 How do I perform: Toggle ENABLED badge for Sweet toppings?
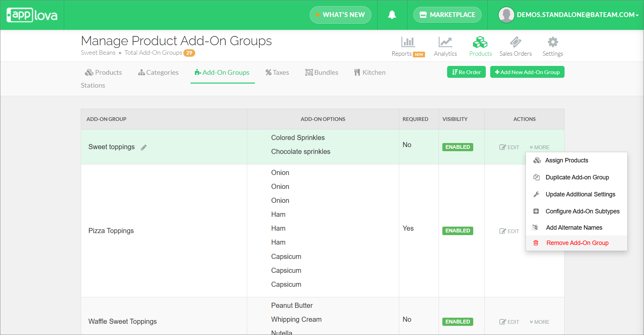(x=458, y=147)
